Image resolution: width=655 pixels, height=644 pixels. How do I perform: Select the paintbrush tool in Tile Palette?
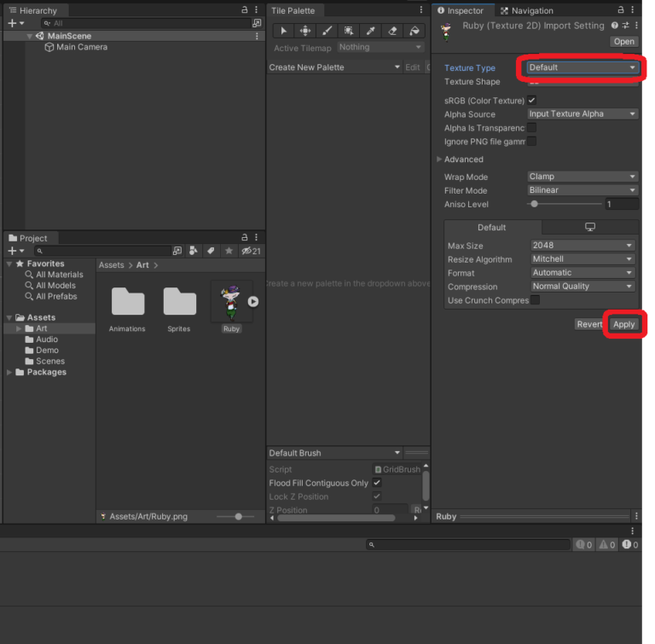pyautogui.click(x=327, y=31)
